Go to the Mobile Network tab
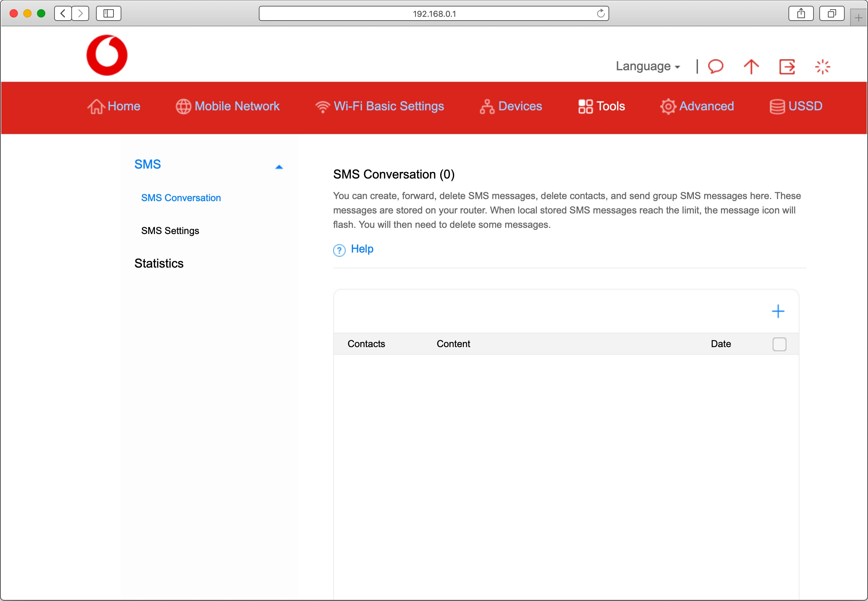868x601 pixels. coord(228,106)
